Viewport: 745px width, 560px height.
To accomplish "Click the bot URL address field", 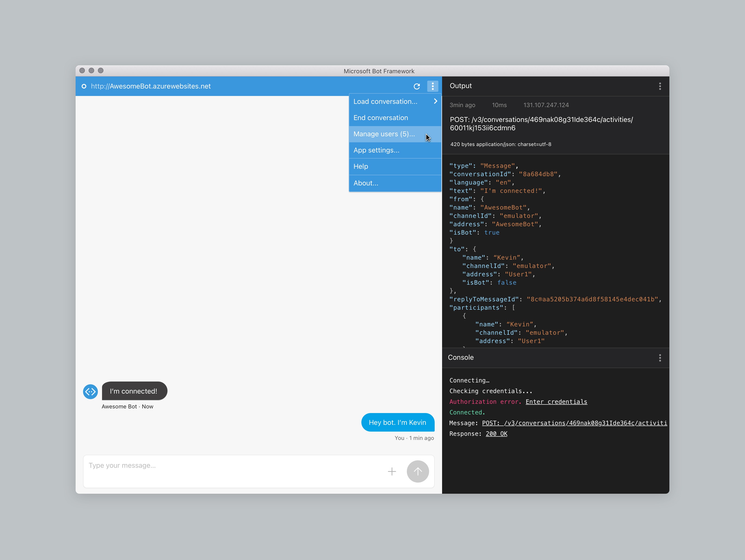I will 151,86.
